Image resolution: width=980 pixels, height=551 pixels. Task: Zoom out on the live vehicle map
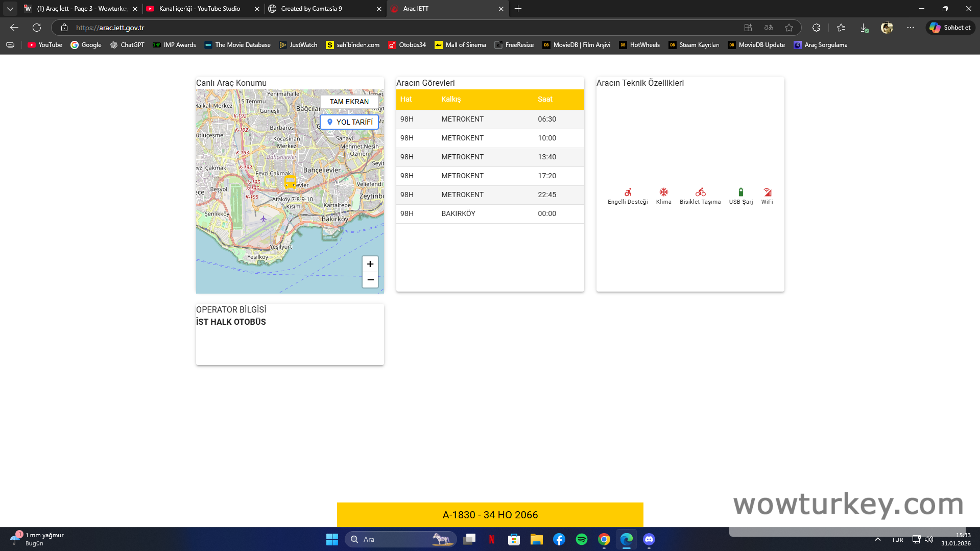pyautogui.click(x=370, y=280)
